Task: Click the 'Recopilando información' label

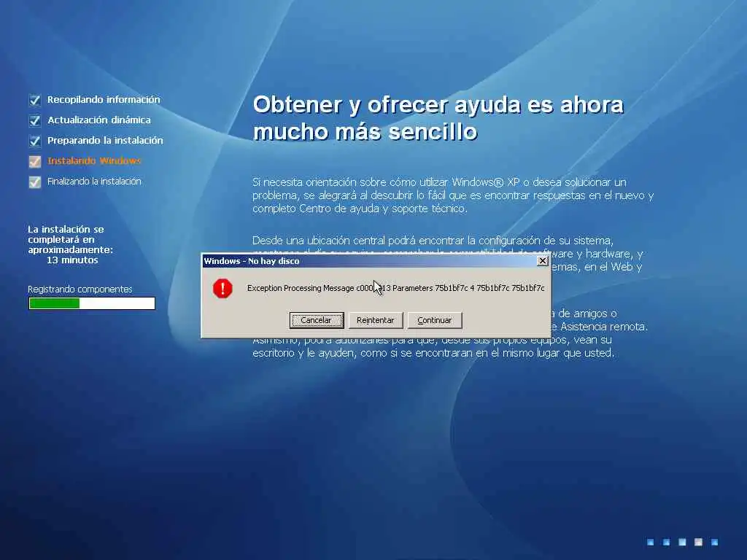Action: click(104, 99)
